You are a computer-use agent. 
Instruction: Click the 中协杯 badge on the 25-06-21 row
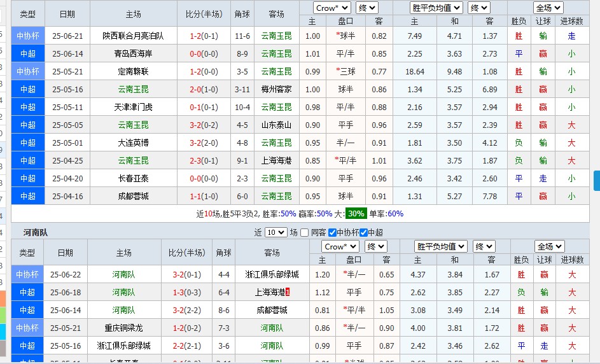point(28,36)
